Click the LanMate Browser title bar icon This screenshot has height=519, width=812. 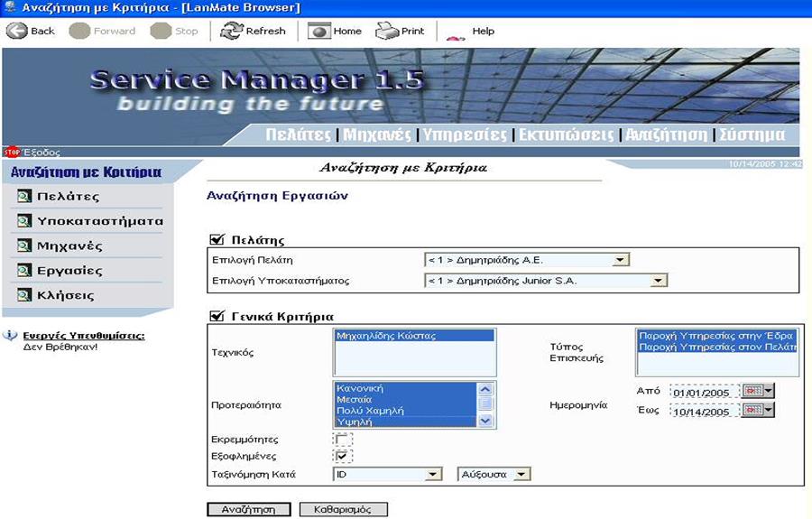click(9, 7)
